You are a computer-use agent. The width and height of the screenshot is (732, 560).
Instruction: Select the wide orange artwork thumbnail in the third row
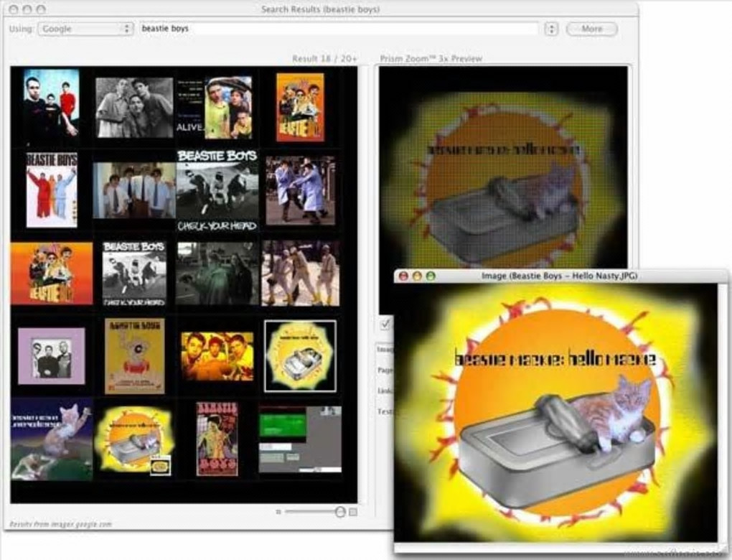point(52,274)
